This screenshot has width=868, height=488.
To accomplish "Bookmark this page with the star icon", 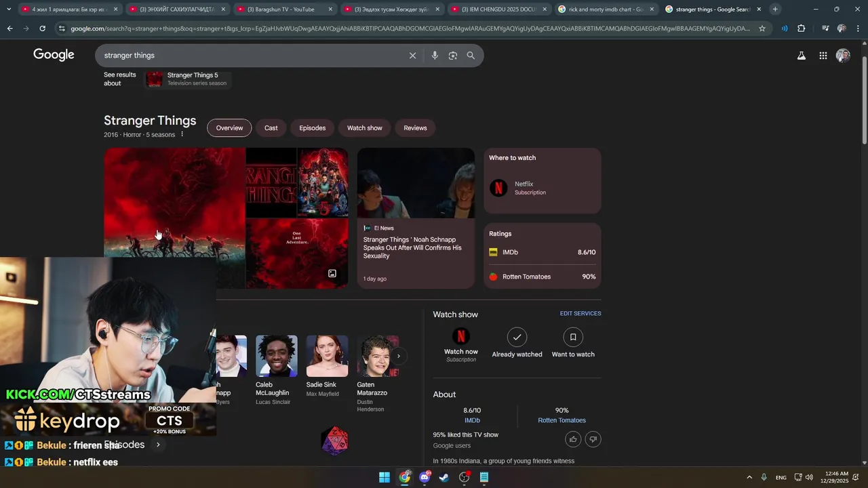I will coord(762,28).
